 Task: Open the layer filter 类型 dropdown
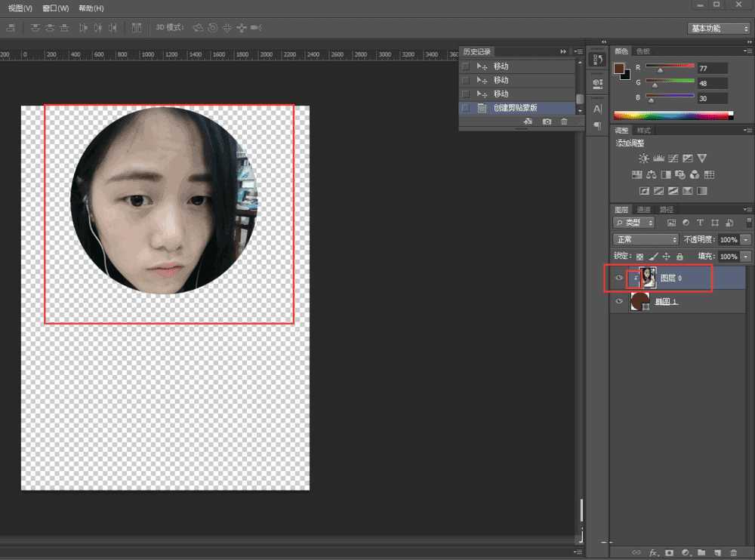pyautogui.click(x=633, y=223)
